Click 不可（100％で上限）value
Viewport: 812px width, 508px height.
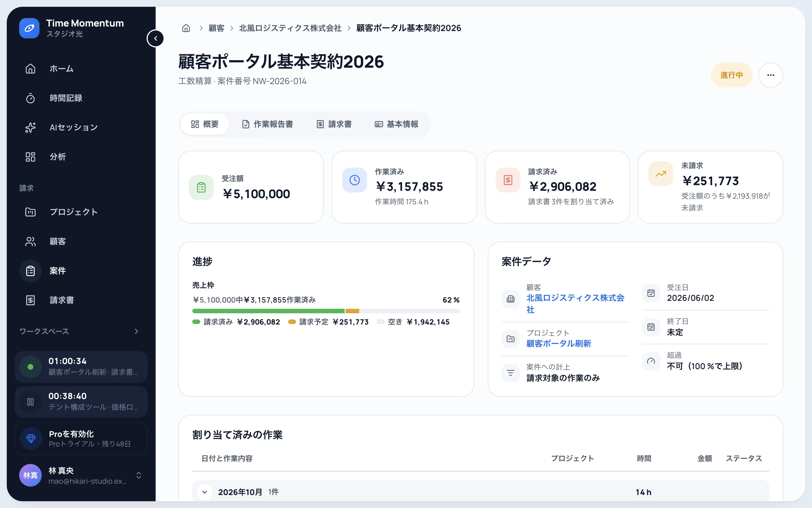[705, 366]
